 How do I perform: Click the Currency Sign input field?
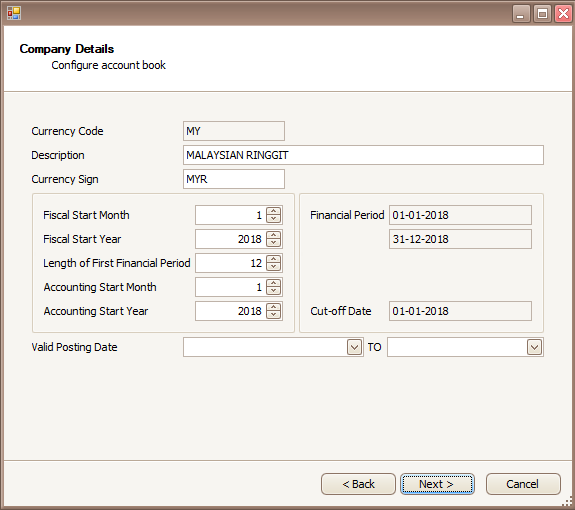click(x=234, y=179)
